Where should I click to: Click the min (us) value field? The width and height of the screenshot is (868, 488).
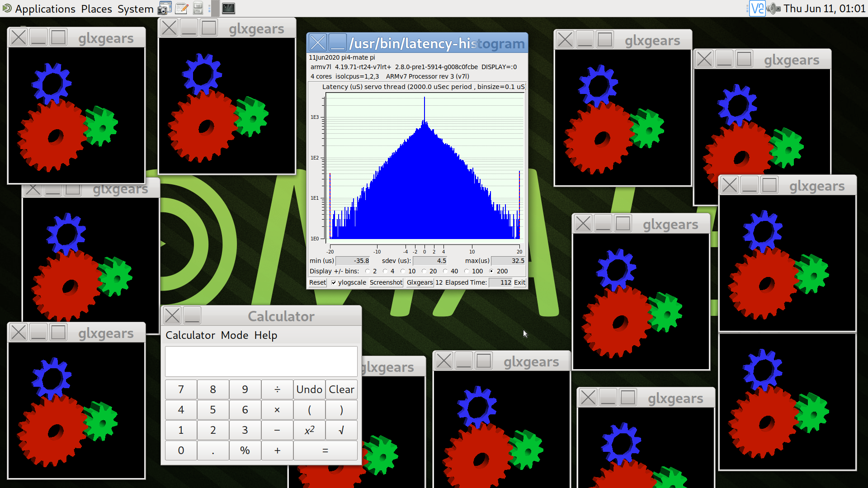pos(354,261)
